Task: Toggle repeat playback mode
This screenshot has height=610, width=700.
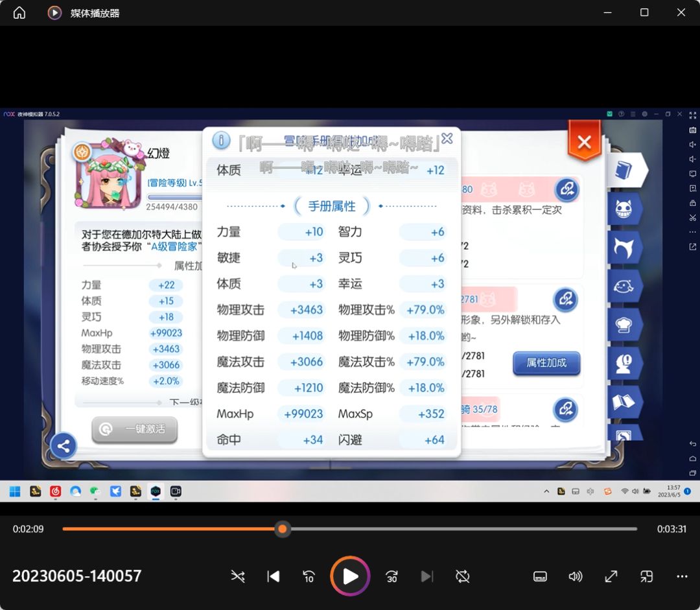Action: click(x=463, y=576)
